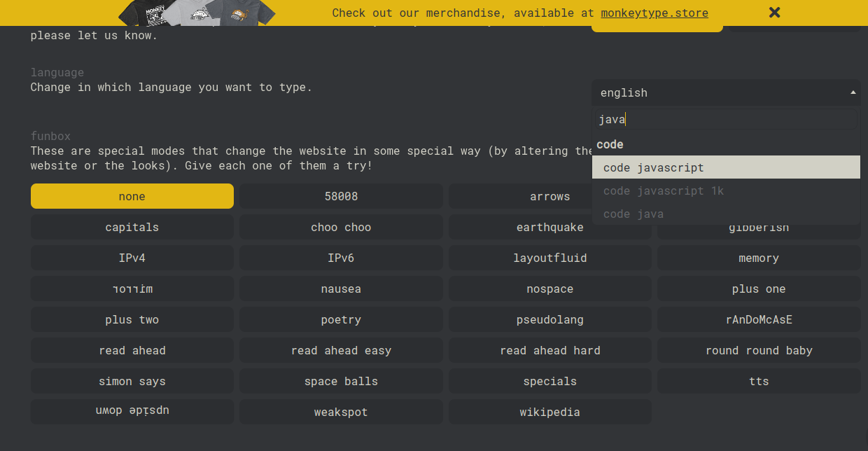Enable choo choo funbox mode
868x451 pixels.
click(341, 227)
